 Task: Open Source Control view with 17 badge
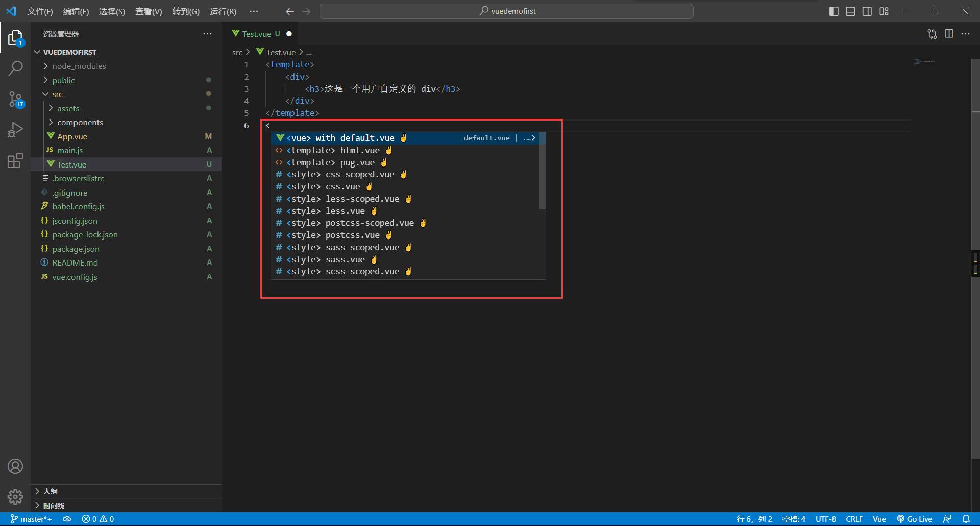[15, 99]
